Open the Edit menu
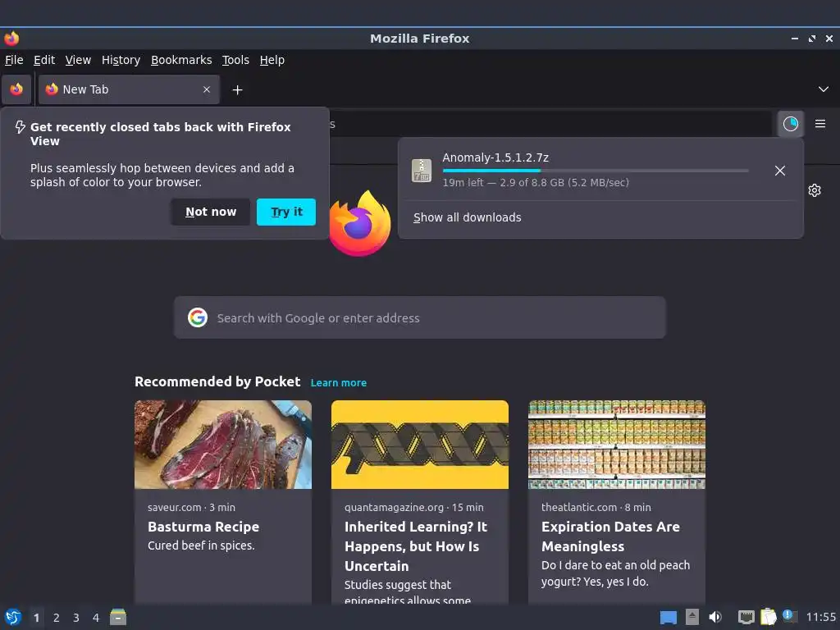840x630 pixels. coord(44,60)
